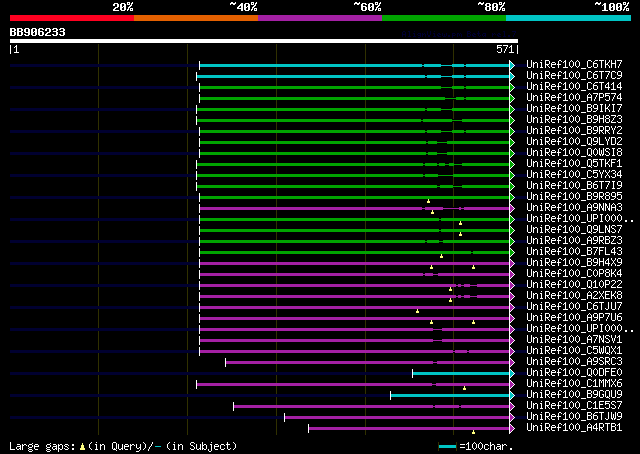
Task: Select the UniRef100_Q5TKF1 label
Action: click(x=574, y=163)
